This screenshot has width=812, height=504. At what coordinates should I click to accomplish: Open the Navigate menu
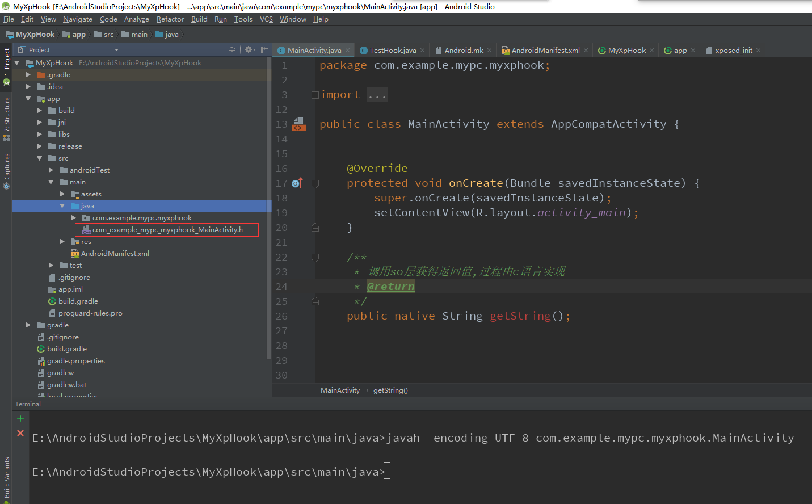click(78, 19)
